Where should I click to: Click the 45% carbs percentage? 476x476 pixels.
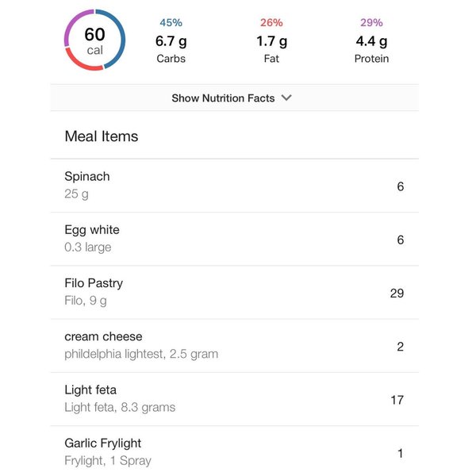click(171, 23)
